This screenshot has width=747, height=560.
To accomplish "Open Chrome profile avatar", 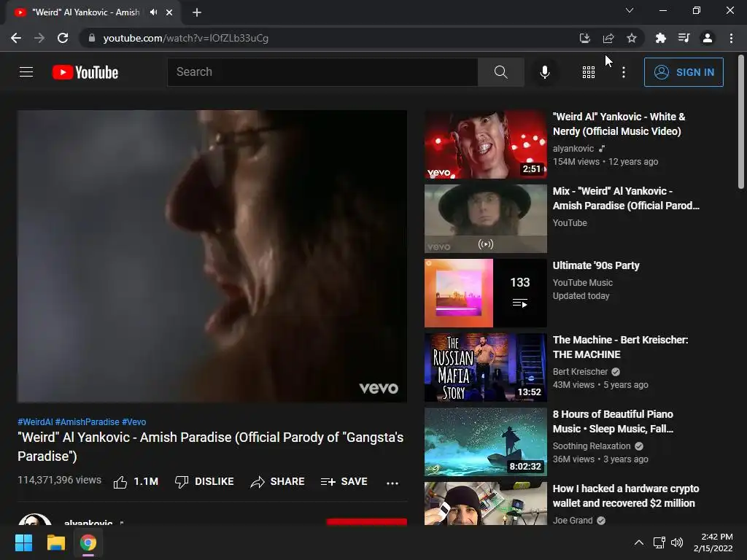I will (708, 38).
